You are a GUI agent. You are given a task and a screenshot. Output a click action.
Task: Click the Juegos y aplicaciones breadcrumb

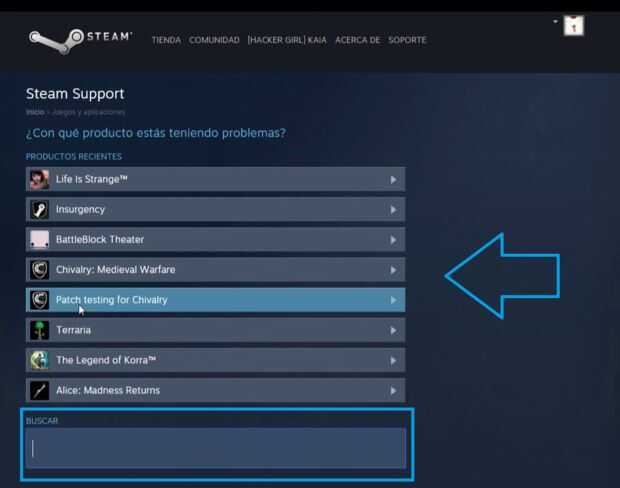[89, 112]
